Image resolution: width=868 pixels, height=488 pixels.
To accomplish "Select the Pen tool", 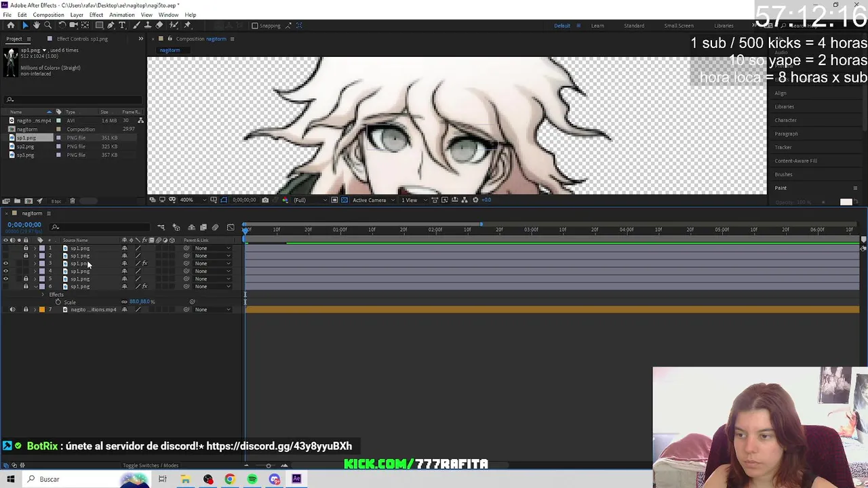I will tap(111, 25).
